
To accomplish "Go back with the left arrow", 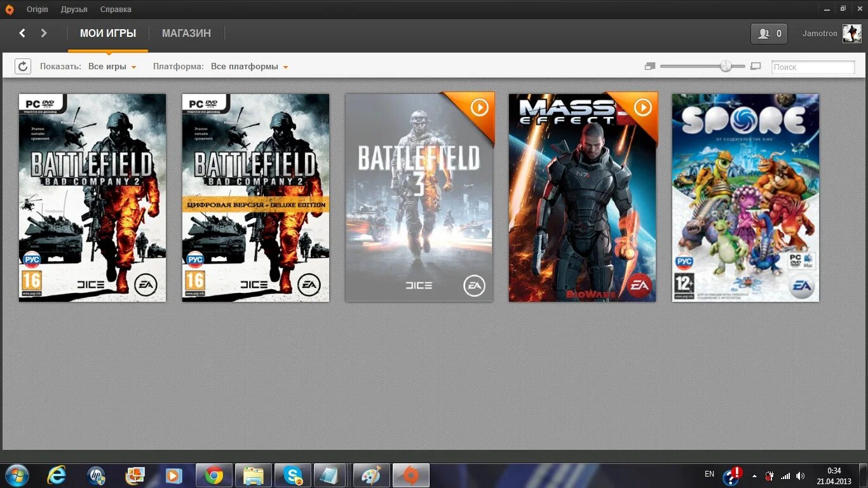I will click(x=22, y=33).
